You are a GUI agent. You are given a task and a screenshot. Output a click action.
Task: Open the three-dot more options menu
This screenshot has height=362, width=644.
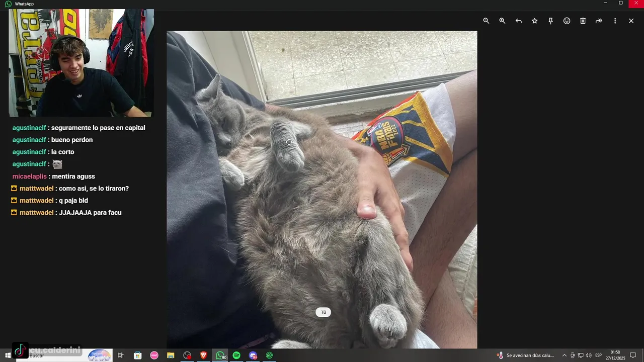coord(615,21)
